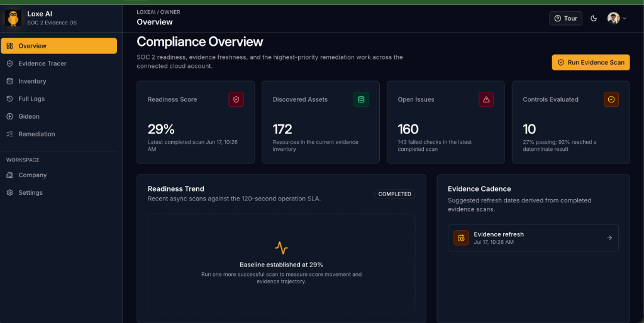Click the Discovered Assets 172 value

[x=282, y=129]
